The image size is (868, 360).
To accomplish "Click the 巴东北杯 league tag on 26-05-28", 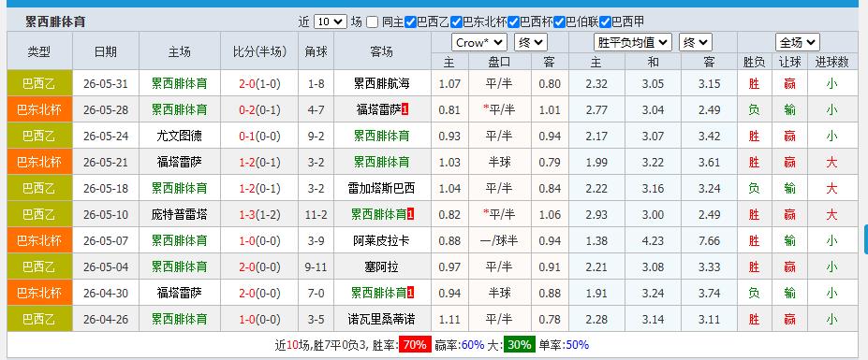I will [x=39, y=109].
